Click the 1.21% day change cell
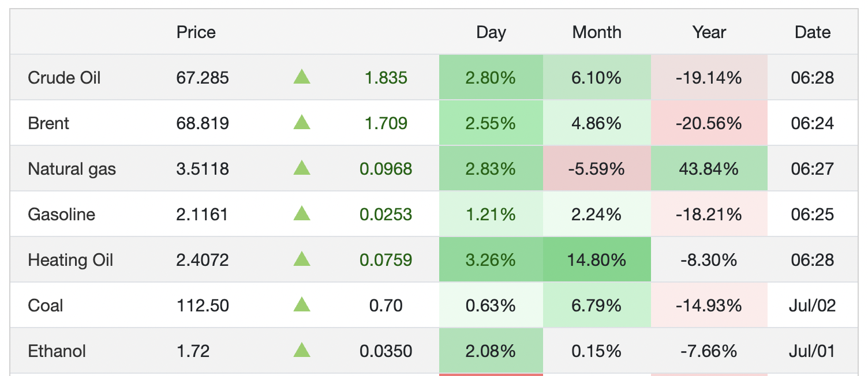Screen dimensions: 868x376 click(x=491, y=214)
